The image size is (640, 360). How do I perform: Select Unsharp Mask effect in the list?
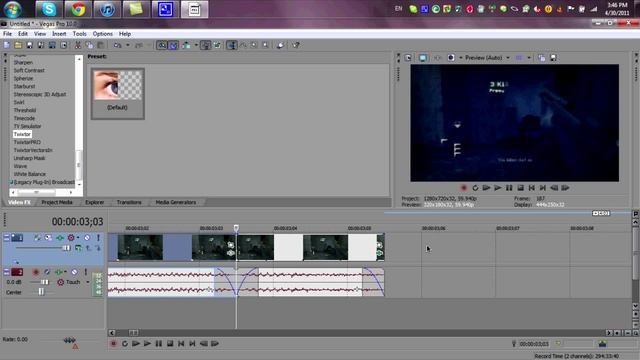[x=29, y=158]
